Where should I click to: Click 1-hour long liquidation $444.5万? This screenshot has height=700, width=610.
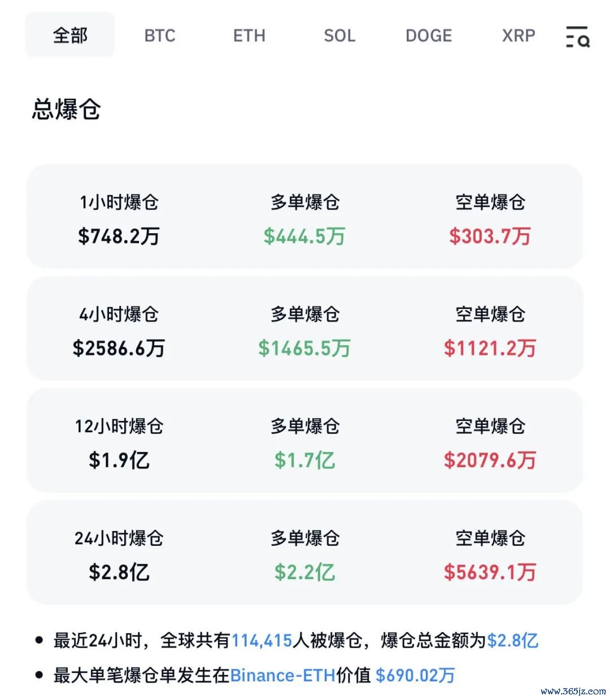(304, 236)
